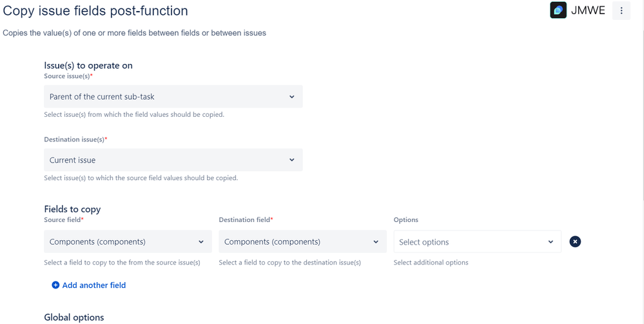Click the Destination issue(s) field label

tap(74, 139)
